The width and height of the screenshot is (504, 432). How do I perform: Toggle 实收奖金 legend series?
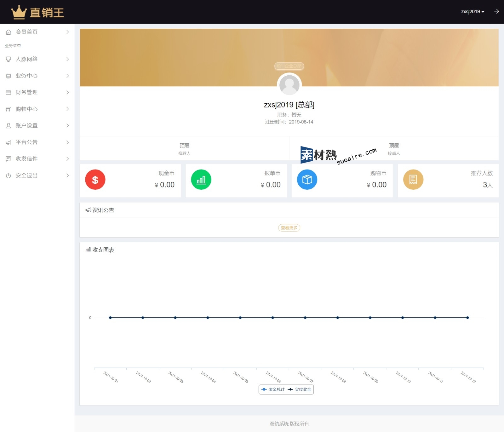[x=299, y=389]
